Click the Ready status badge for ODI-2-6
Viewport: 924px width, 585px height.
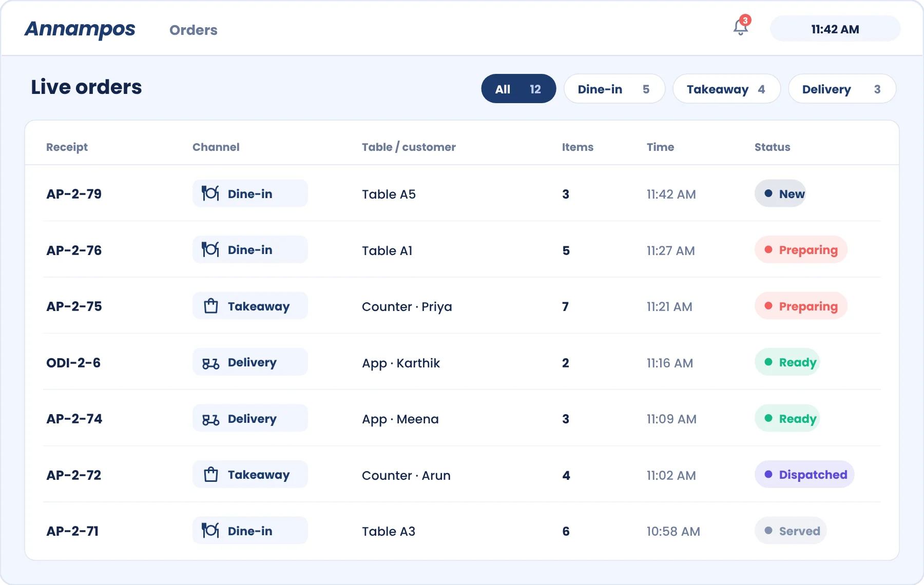787,362
